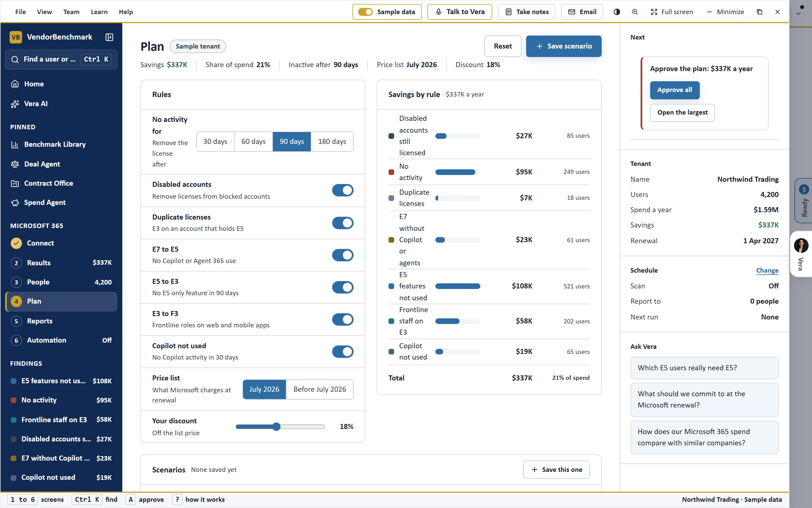The image size is (812, 508).
Task: Go to step 6 Automation
Action: tap(61, 340)
